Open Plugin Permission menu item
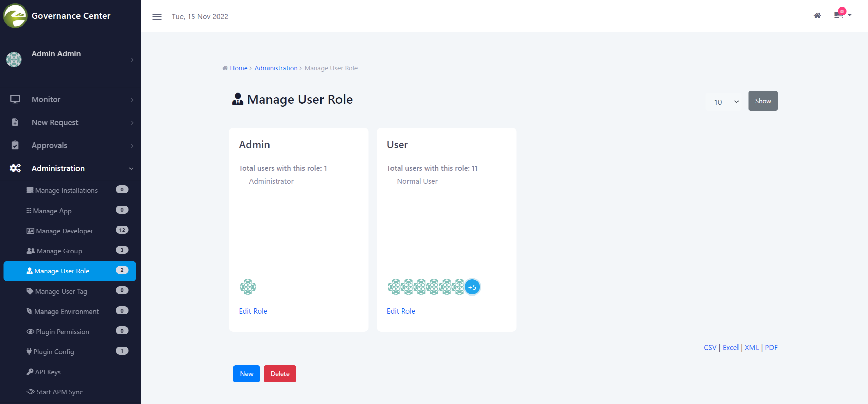Image resolution: width=868 pixels, height=404 pixels. [62, 332]
